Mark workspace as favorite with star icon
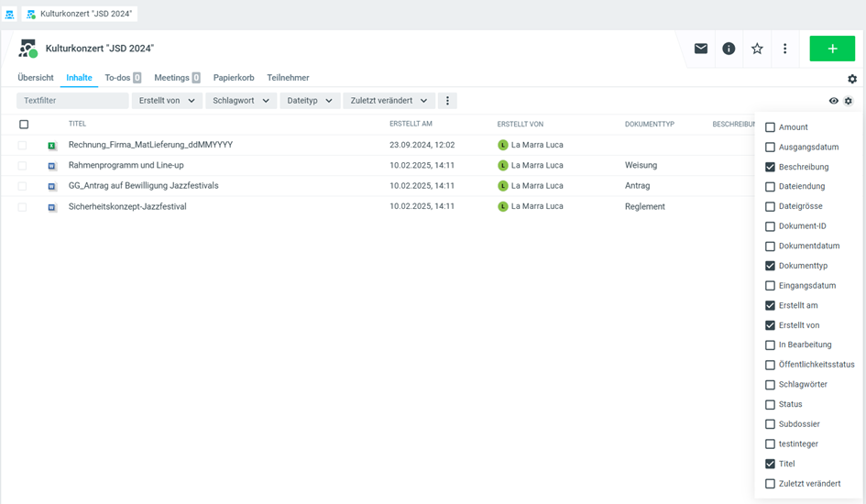 point(757,49)
